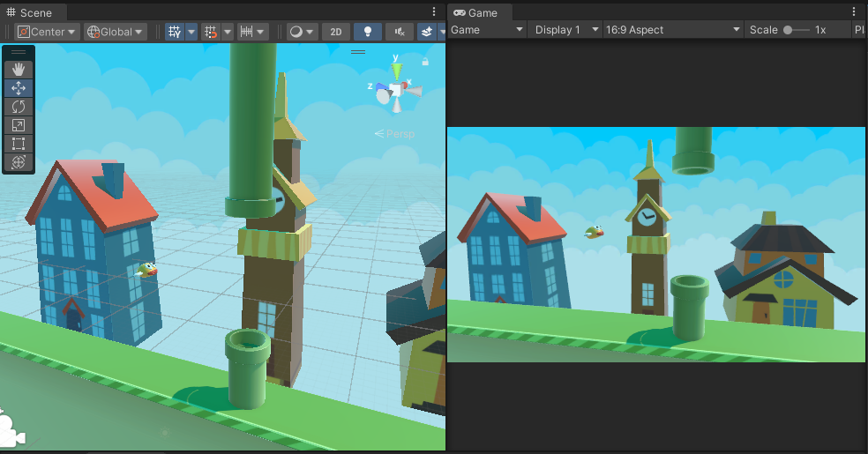The image size is (868, 454).
Task: Toggle scene lighting bulb
Action: (x=368, y=32)
